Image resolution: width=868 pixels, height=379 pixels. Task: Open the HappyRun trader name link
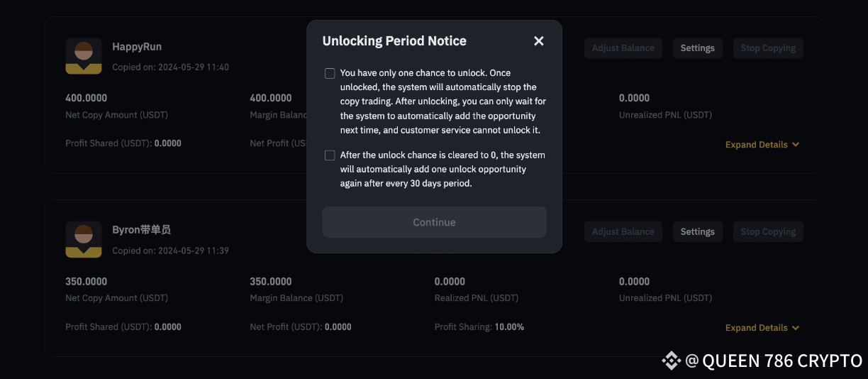pyautogui.click(x=137, y=47)
